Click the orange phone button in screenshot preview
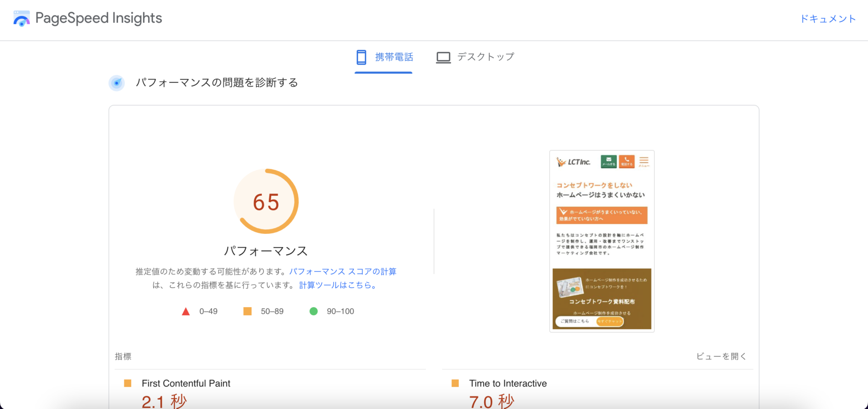The height and width of the screenshot is (409, 868). (x=627, y=162)
